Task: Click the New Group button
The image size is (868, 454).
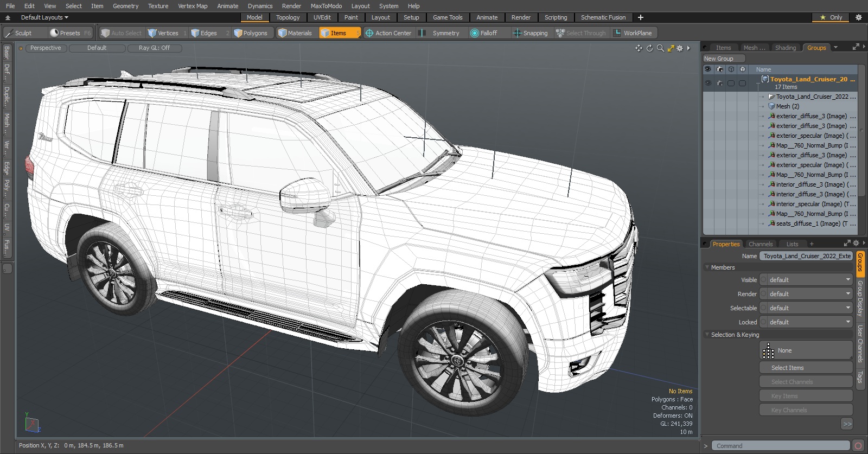Action: (x=724, y=59)
